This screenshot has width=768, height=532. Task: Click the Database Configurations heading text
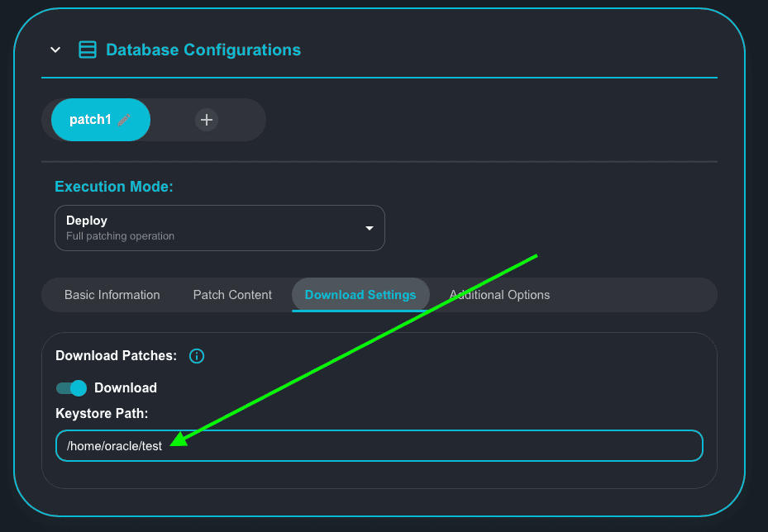point(203,50)
